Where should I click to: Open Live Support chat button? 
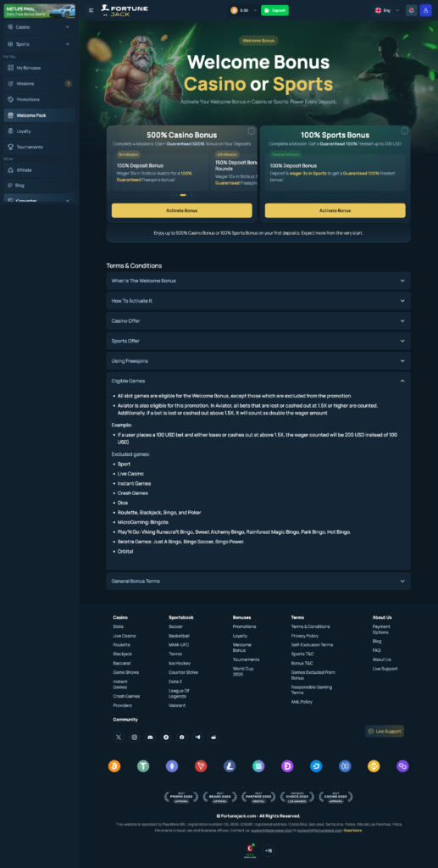(385, 732)
